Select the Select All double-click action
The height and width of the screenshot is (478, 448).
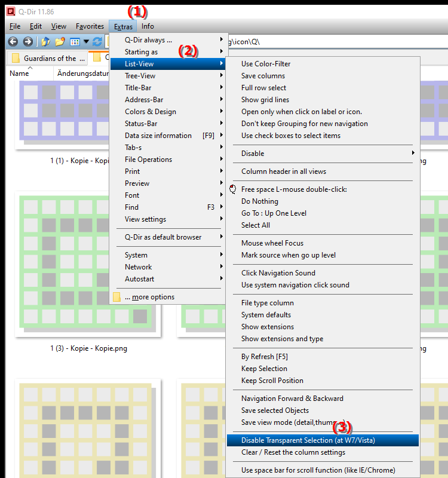tap(323, 225)
